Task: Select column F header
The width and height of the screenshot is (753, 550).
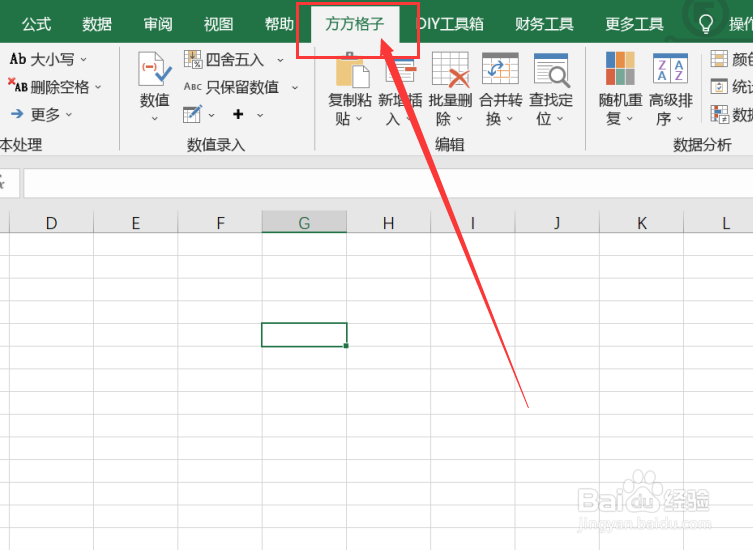Action: (x=220, y=223)
